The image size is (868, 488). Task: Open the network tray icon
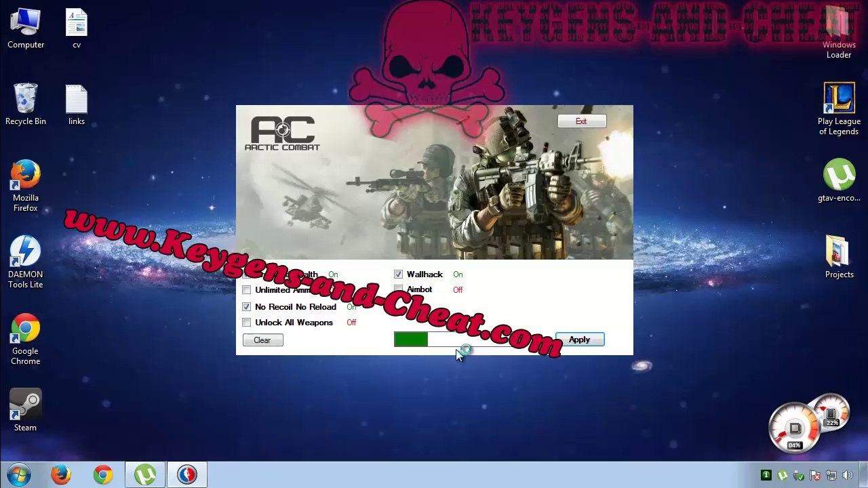(831, 476)
